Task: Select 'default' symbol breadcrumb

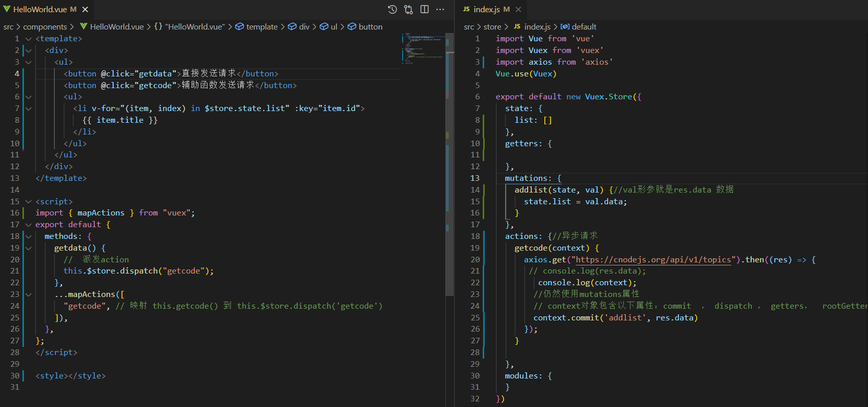Action: 584,26
